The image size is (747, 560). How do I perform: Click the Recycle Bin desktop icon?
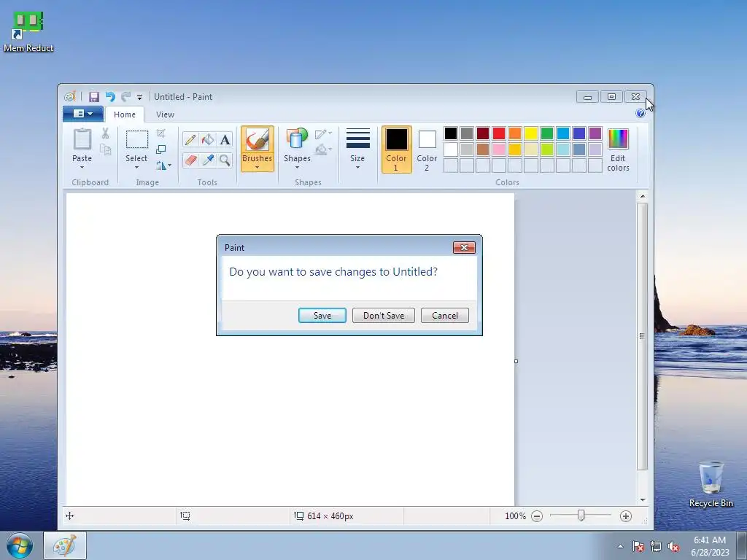coord(711,484)
